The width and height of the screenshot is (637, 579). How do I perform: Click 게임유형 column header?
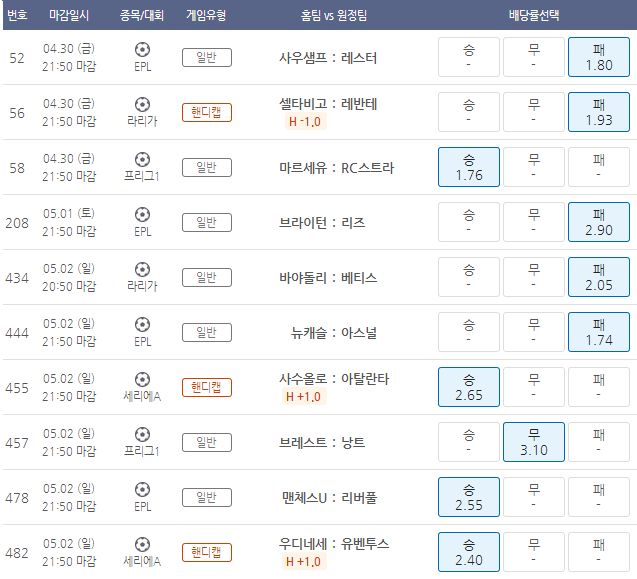point(206,15)
